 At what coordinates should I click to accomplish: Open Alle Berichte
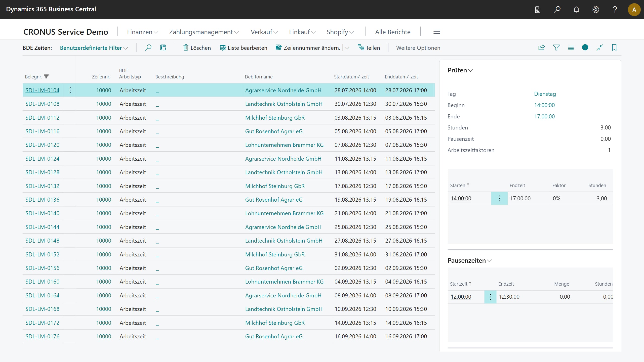[x=393, y=32]
